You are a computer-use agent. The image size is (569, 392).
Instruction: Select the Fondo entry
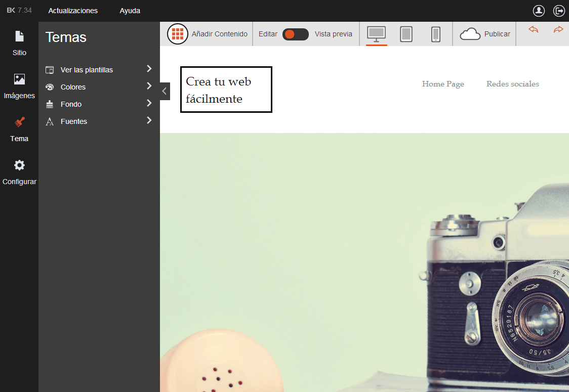click(99, 104)
